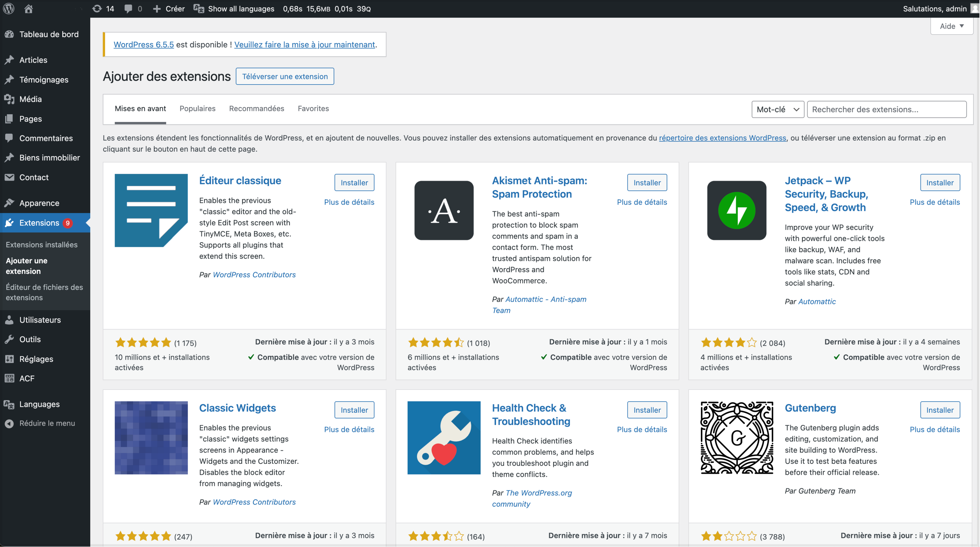The width and height of the screenshot is (980, 547).
Task: Expand the Aide help panel
Action: click(951, 26)
